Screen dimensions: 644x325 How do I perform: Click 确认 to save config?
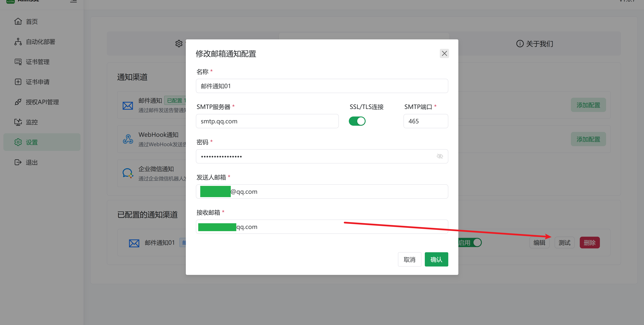(436, 260)
